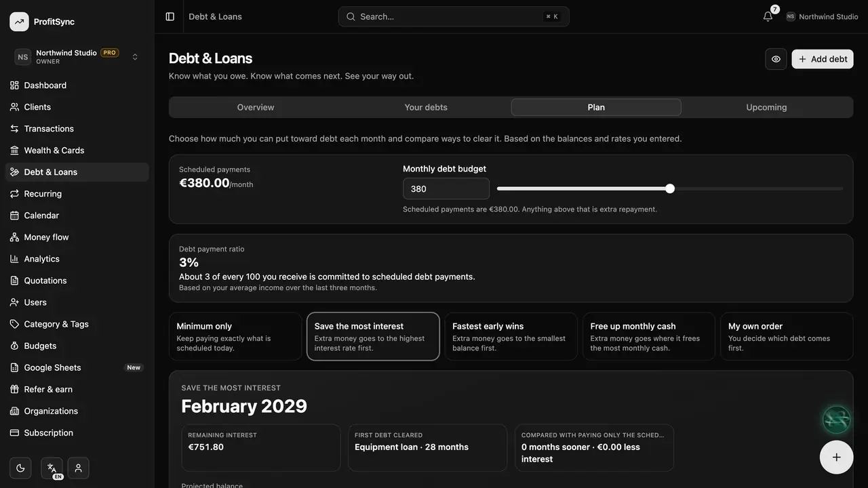868x488 pixels.
Task: Toggle amounts visibility eye button
Action: click(x=776, y=59)
